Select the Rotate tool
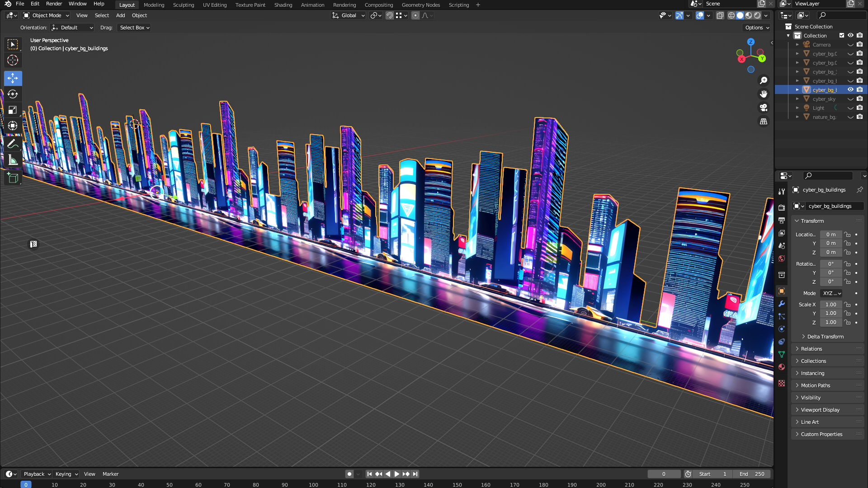 (x=13, y=94)
